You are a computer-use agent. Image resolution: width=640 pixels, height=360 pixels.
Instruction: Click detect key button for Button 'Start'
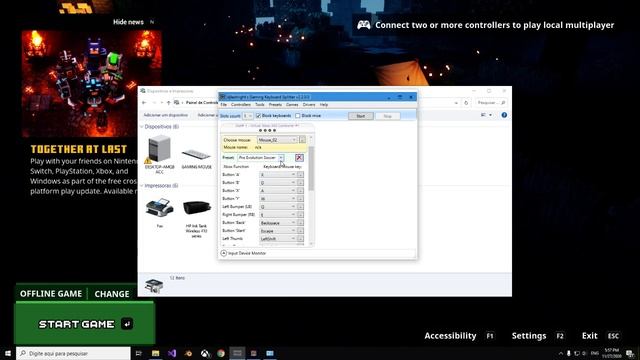[300, 231]
